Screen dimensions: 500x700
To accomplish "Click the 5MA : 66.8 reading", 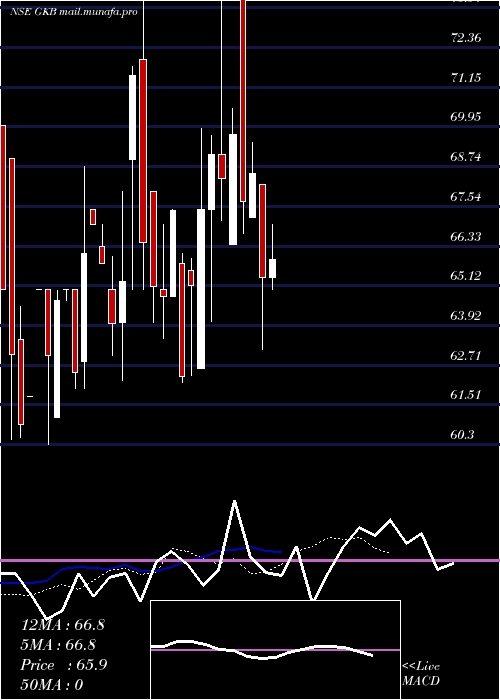I will coord(58,645).
